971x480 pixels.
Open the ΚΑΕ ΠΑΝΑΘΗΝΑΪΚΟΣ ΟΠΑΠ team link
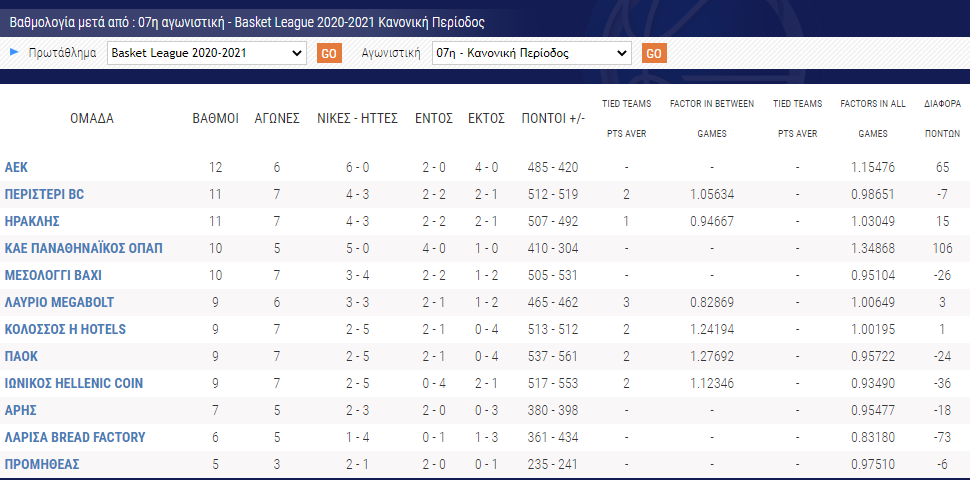[84, 248]
